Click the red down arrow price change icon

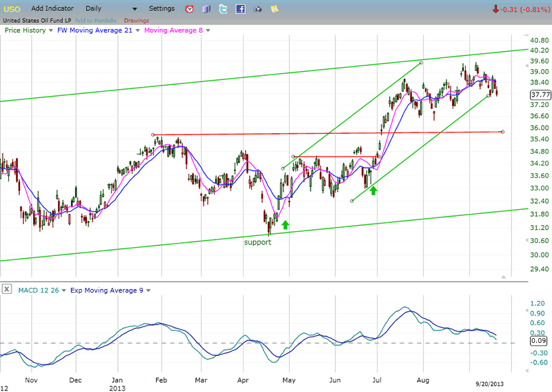click(x=495, y=10)
